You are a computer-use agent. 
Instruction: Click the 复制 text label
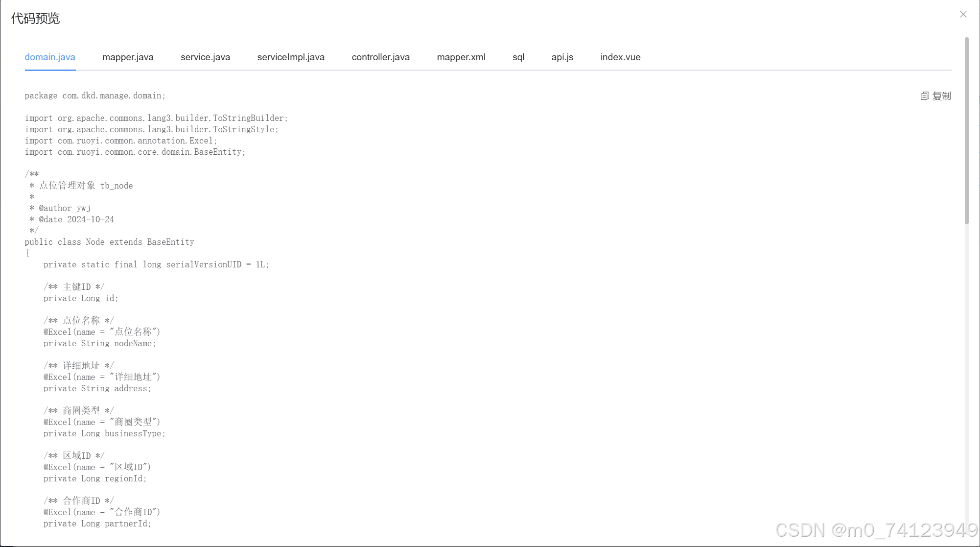pyautogui.click(x=941, y=96)
